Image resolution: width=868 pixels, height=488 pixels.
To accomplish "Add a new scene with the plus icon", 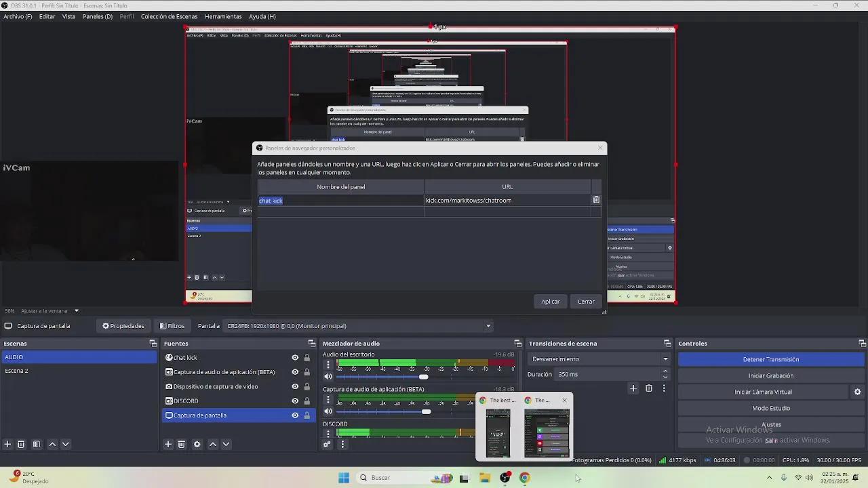I will click(7, 444).
